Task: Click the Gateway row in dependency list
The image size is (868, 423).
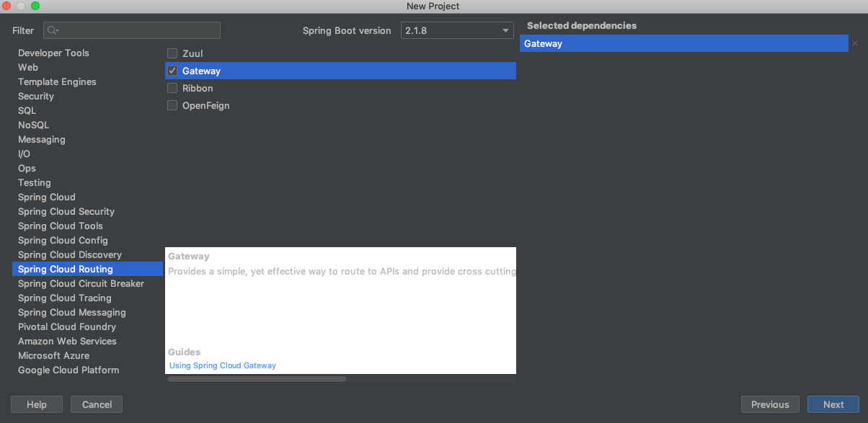Action: point(340,71)
